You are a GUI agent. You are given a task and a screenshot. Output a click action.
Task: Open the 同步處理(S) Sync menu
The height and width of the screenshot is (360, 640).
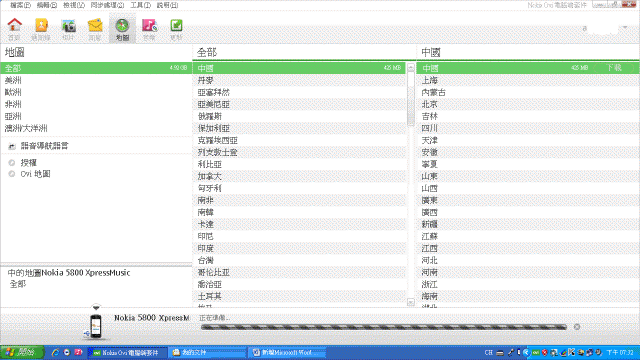(107, 5)
